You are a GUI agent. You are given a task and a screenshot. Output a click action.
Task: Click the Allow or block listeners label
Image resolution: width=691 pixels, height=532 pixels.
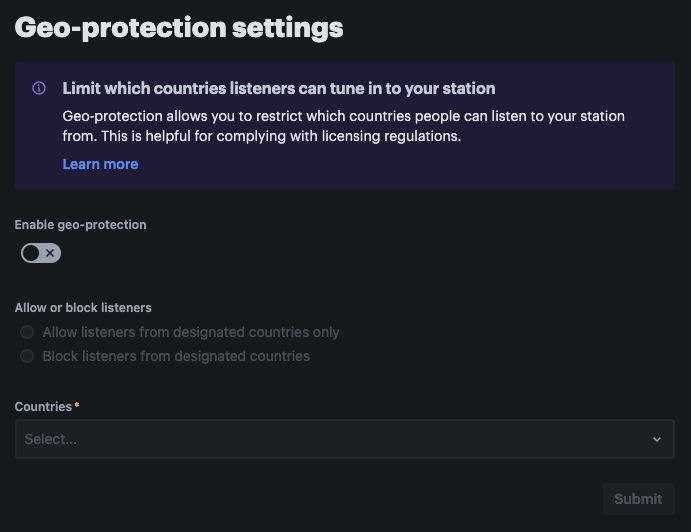(x=83, y=308)
